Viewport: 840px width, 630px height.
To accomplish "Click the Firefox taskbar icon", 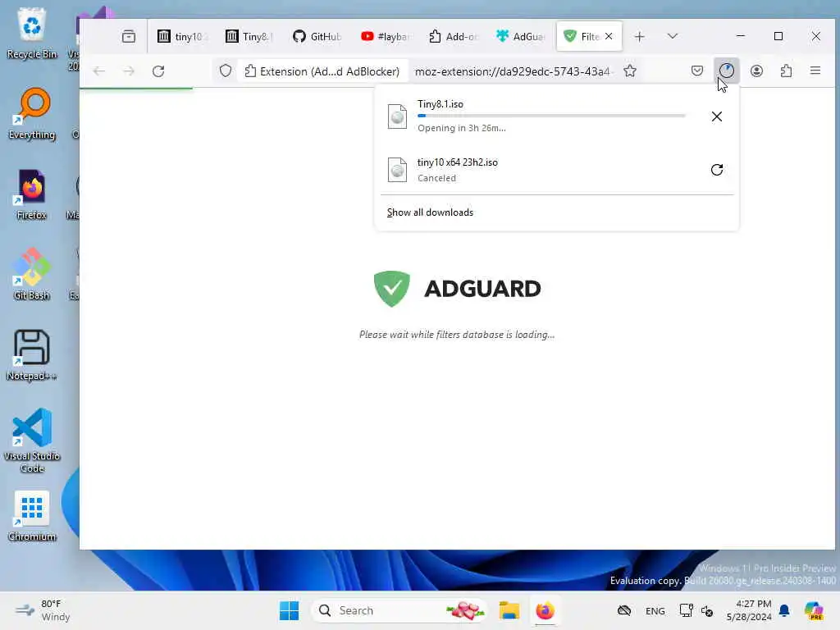I will coord(545,610).
